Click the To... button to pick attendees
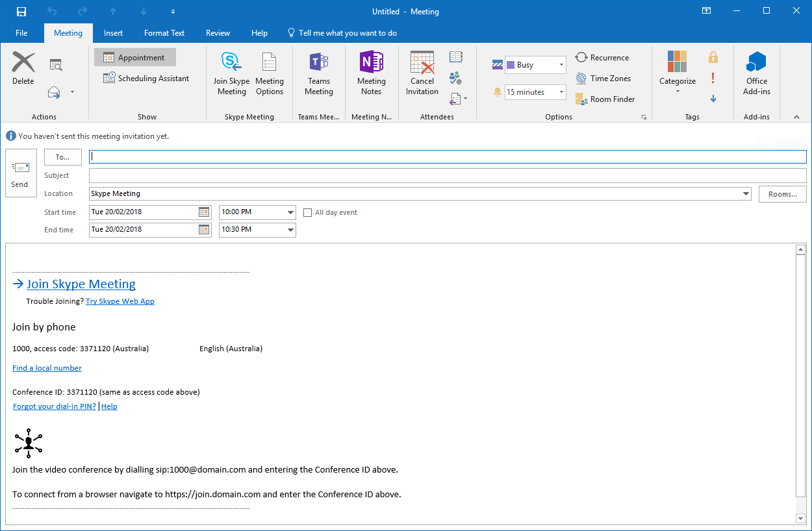 point(63,157)
